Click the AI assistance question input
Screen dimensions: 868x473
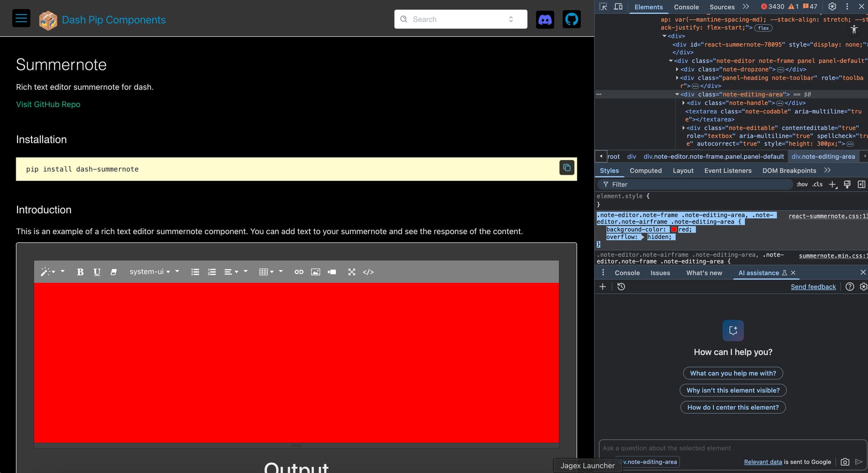tap(732, 448)
